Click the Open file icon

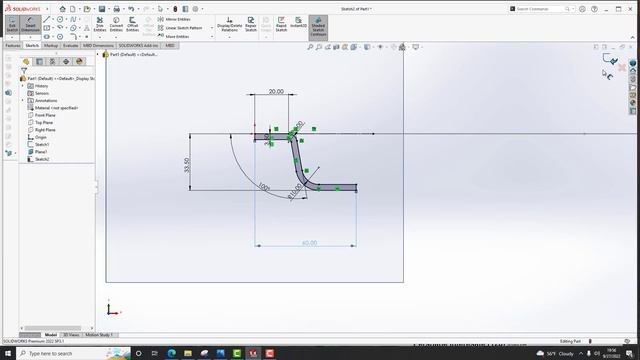click(87, 9)
